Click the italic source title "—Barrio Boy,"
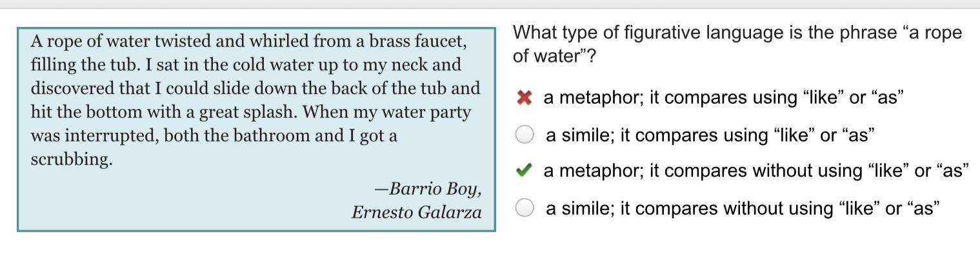Screen dimensions: 980x267 (x=428, y=189)
